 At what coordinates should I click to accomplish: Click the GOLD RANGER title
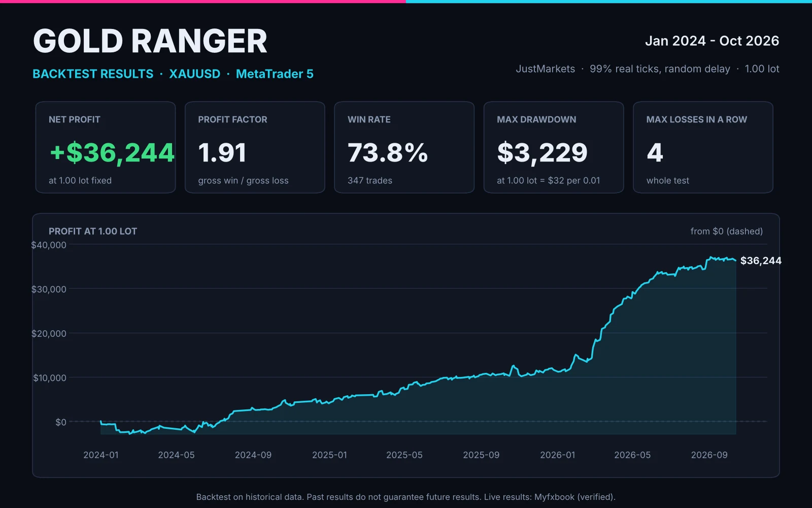(x=150, y=41)
